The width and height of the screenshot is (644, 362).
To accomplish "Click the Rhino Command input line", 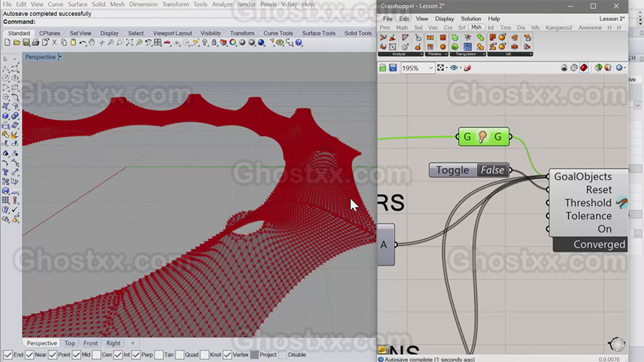I will tap(189, 22).
